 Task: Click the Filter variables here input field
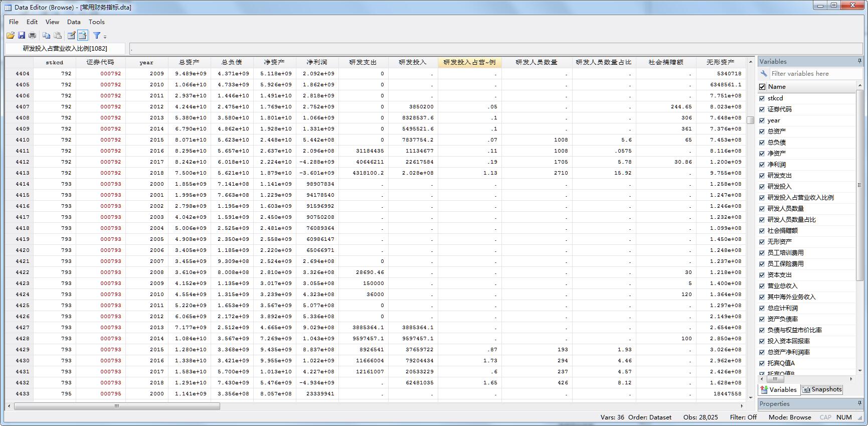coord(815,73)
